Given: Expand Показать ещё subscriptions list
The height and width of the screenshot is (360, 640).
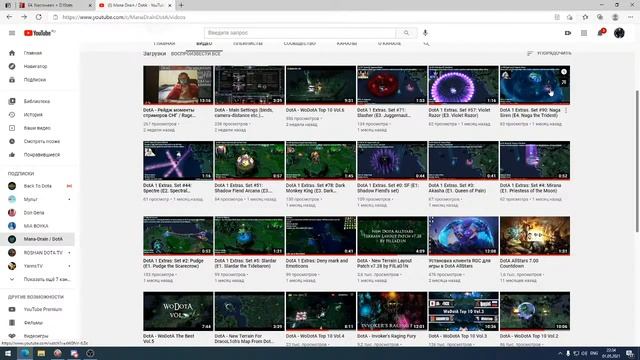Looking at the screenshot, I should 38,280.
